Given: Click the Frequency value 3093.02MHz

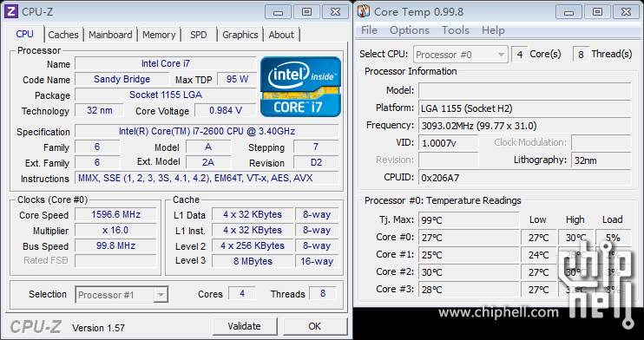Looking at the screenshot, I should point(525,126).
